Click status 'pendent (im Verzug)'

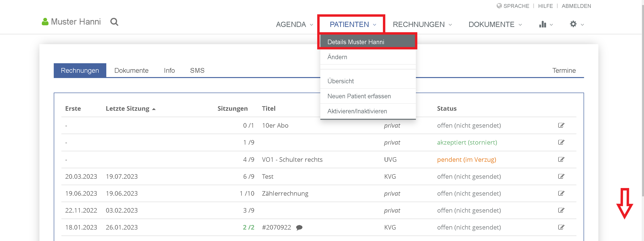467,160
